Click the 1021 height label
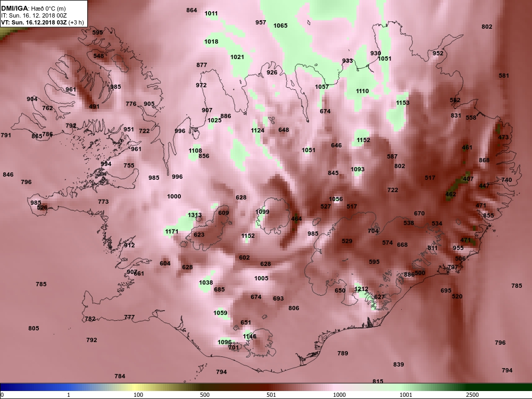 point(237,57)
